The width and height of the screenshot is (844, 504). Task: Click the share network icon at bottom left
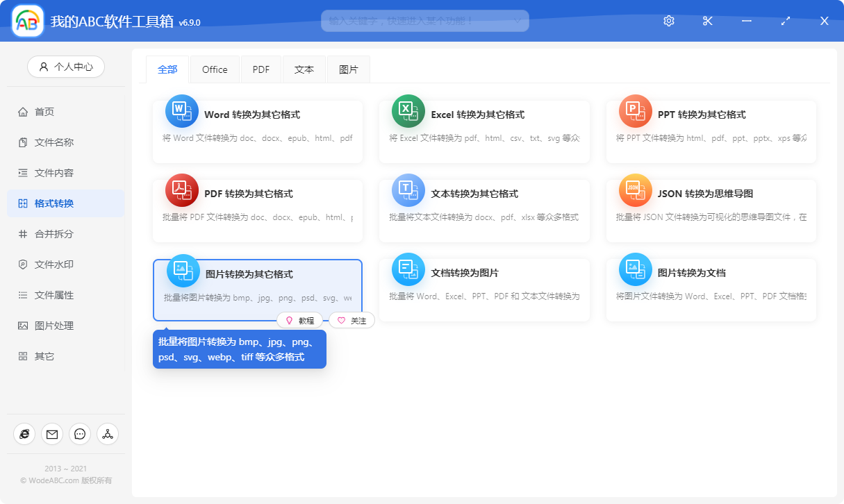[108, 434]
